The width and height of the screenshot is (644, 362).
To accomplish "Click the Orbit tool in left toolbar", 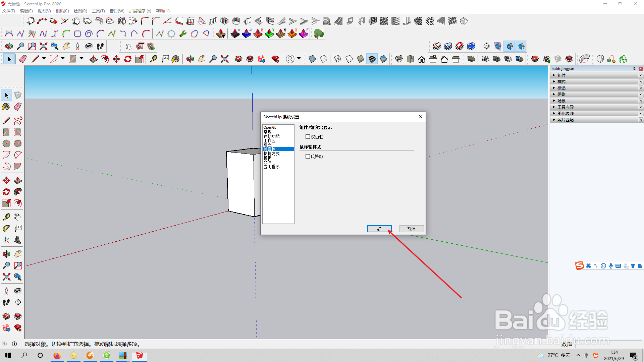I will pos(6,254).
